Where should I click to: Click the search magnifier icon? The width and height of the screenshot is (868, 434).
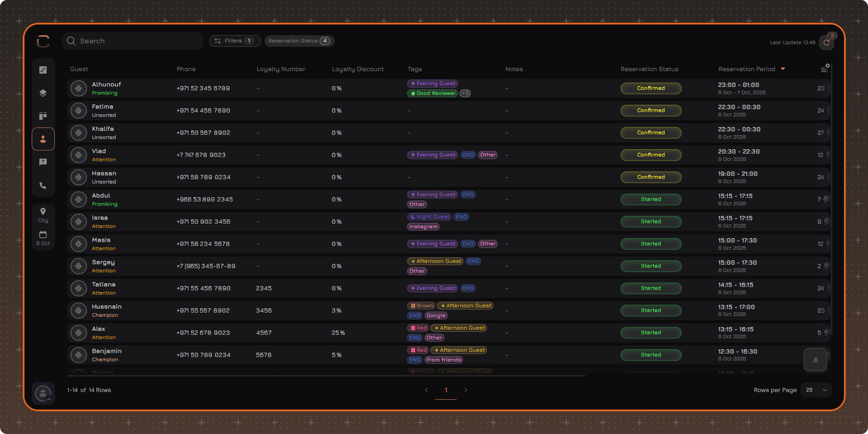(x=71, y=41)
